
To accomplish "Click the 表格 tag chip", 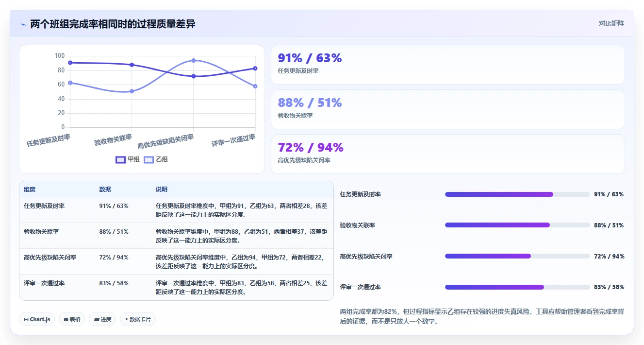I will click(72, 319).
